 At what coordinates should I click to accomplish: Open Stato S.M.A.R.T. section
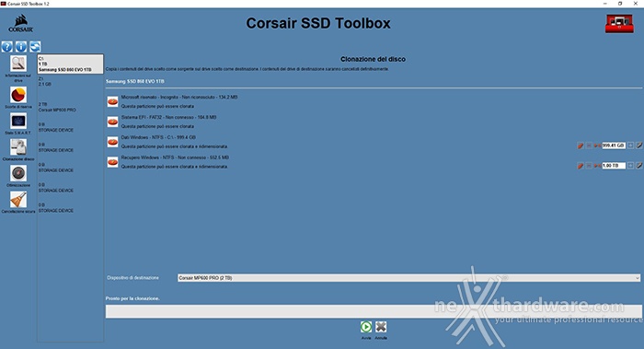coord(18,122)
